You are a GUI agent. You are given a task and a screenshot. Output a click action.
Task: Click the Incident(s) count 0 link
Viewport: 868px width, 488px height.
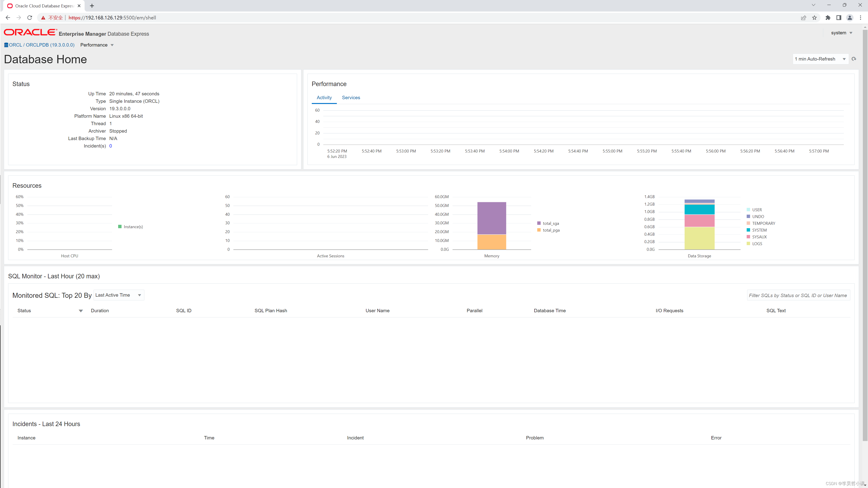(110, 146)
